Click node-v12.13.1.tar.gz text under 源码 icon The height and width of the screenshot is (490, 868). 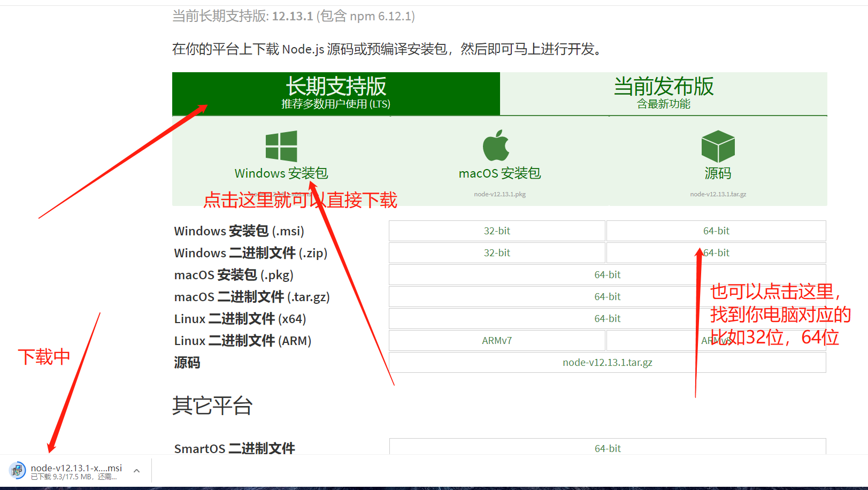pyautogui.click(x=718, y=194)
